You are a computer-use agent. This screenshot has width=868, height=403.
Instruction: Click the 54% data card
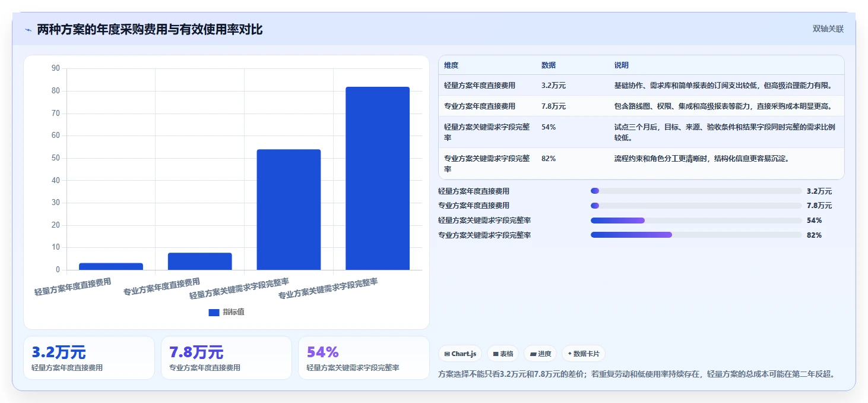point(363,358)
